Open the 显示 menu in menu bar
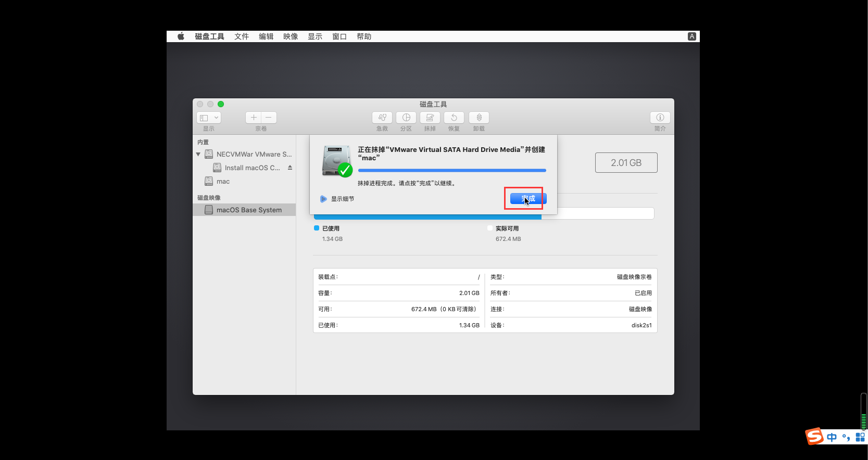This screenshot has width=868, height=460. tap(315, 36)
